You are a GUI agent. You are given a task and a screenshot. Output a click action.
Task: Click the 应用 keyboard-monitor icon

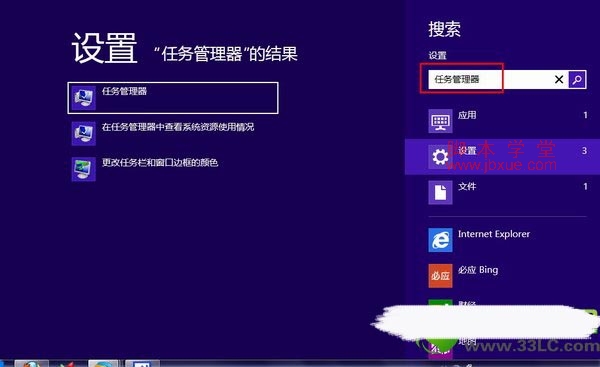[440, 121]
